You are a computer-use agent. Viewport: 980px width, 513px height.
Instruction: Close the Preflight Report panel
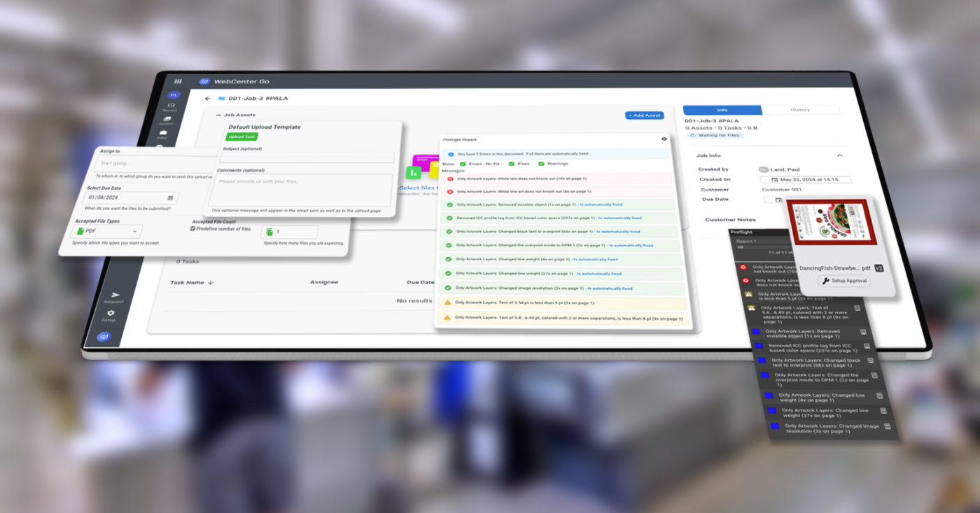[664, 139]
